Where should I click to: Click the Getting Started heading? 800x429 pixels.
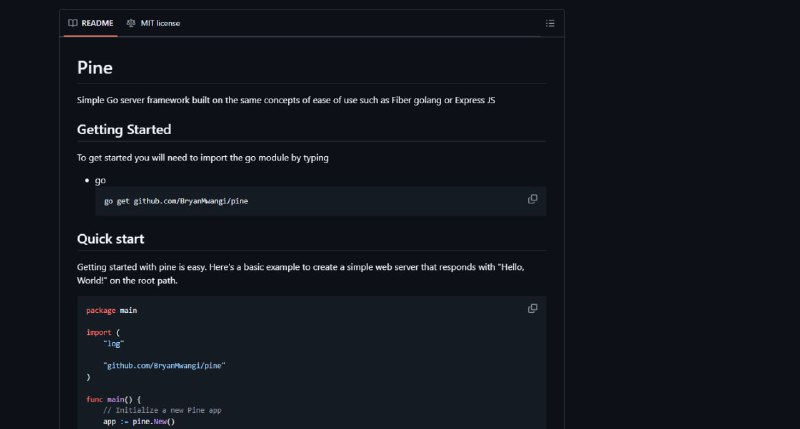[x=124, y=130]
